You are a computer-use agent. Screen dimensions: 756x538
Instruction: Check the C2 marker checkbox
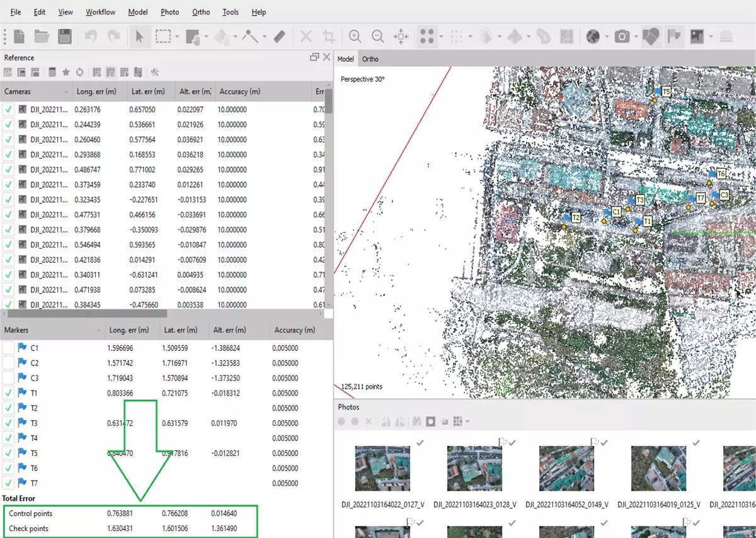[8, 363]
